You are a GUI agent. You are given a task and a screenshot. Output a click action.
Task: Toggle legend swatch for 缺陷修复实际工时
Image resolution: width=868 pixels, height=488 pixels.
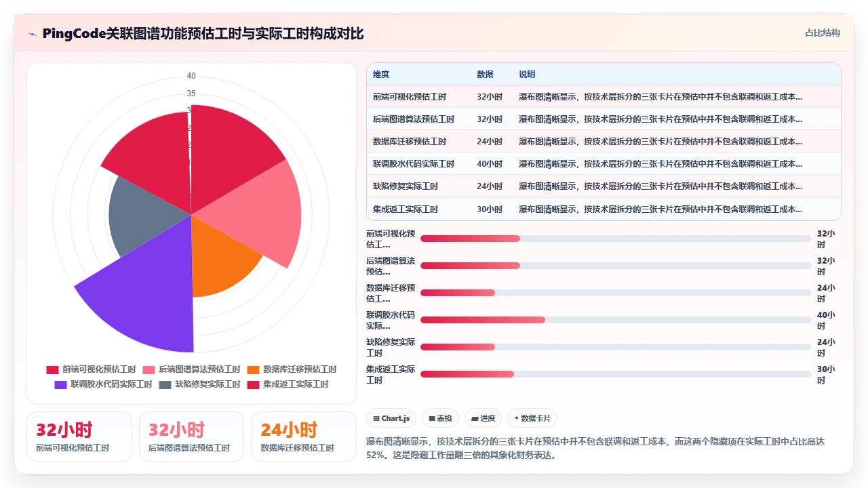pyautogui.click(x=165, y=384)
